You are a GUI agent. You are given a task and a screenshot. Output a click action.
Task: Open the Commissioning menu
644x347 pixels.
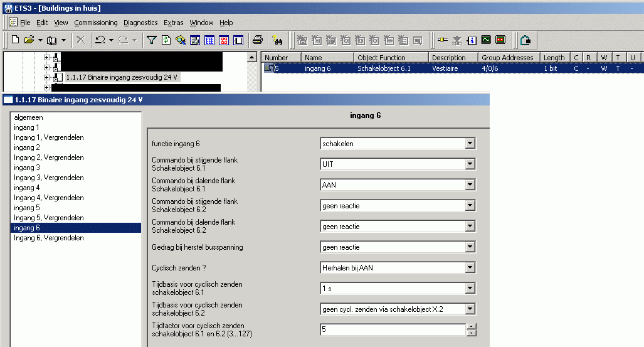[x=96, y=23]
